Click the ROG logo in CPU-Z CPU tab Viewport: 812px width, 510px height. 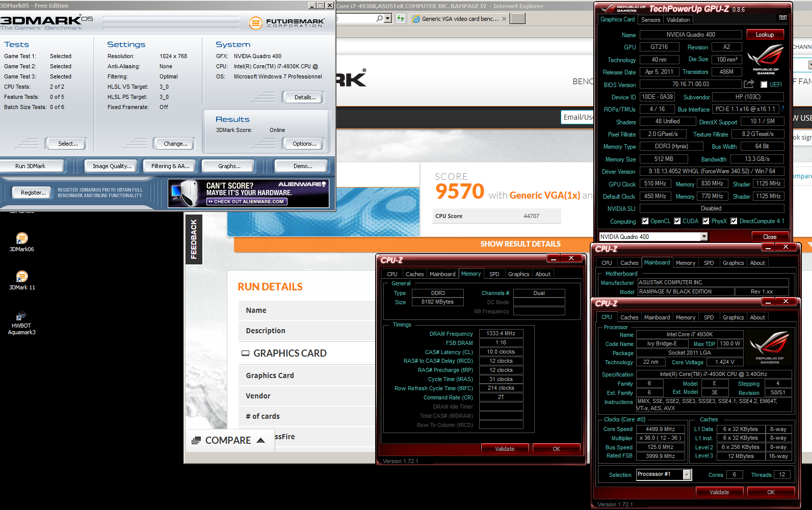pyautogui.click(x=769, y=347)
